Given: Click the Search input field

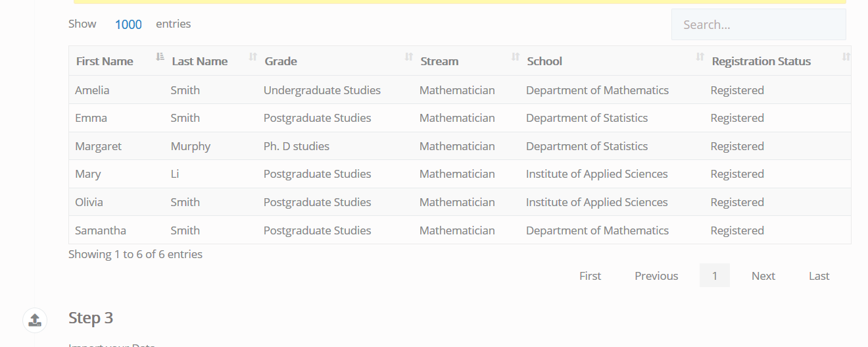Looking at the screenshot, I should click(758, 25).
